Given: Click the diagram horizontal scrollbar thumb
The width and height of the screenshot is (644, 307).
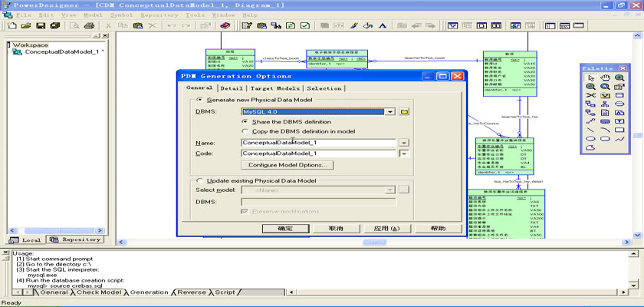Looking at the screenshot, I should (x=374, y=243).
